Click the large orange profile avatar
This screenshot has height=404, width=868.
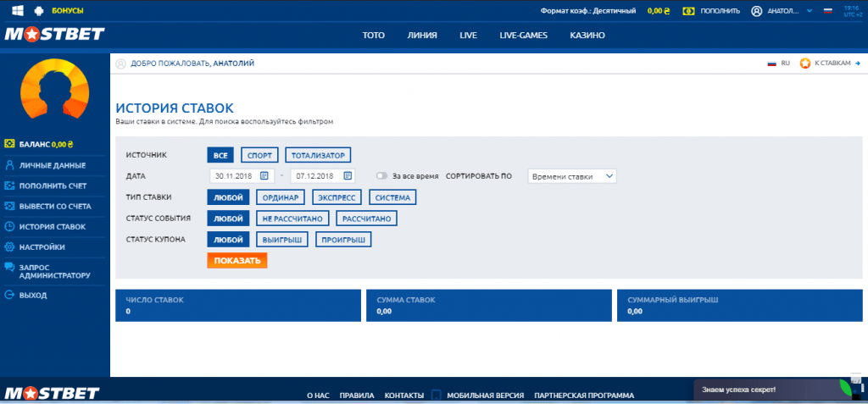55,90
